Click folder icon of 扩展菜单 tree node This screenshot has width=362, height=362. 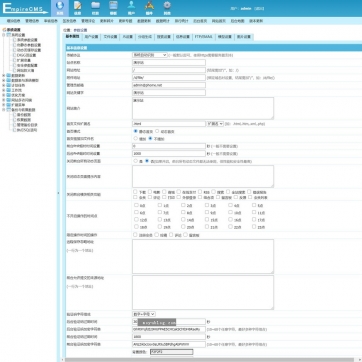point(8,105)
